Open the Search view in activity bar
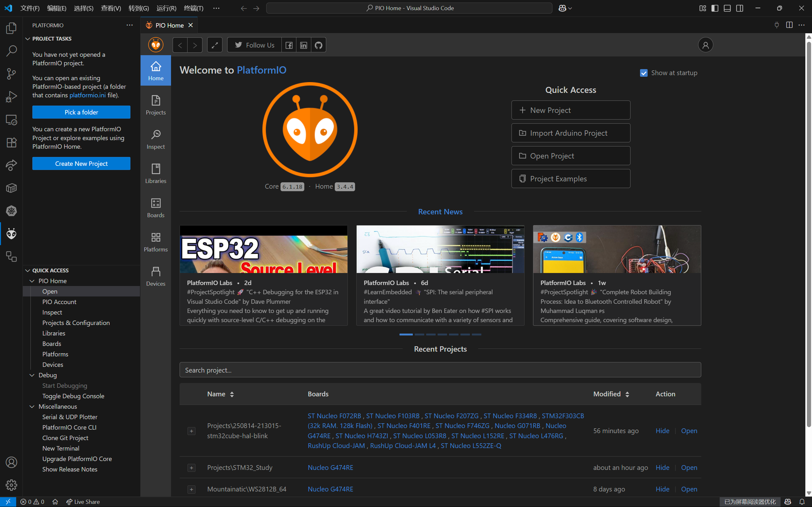Screen dimensions: 812x507 pyautogui.click(x=11, y=51)
